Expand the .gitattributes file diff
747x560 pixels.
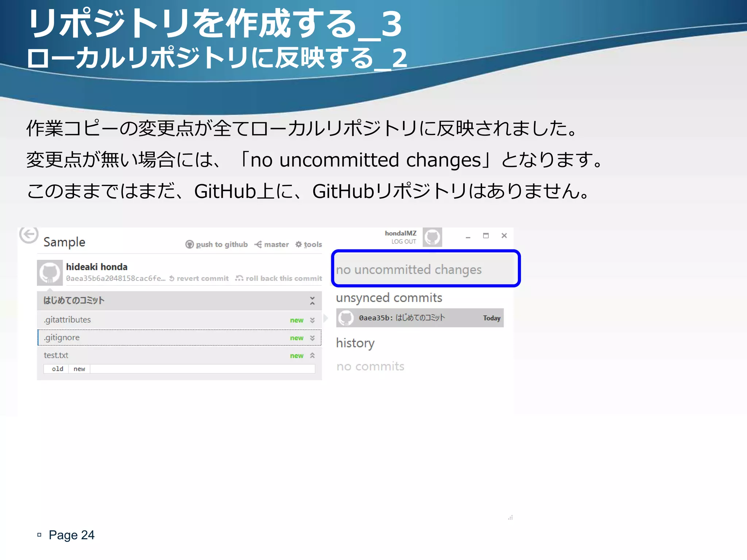coord(312,320)
